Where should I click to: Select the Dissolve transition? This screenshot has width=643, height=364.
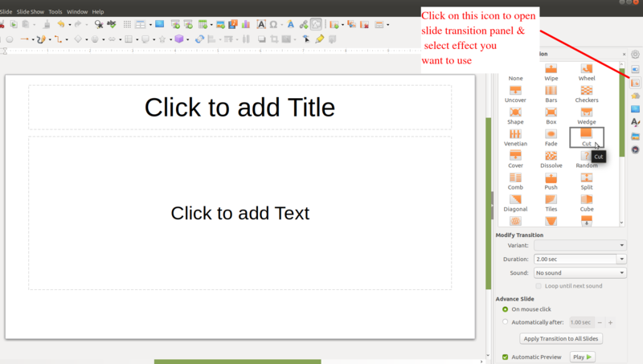pos(551,160)
